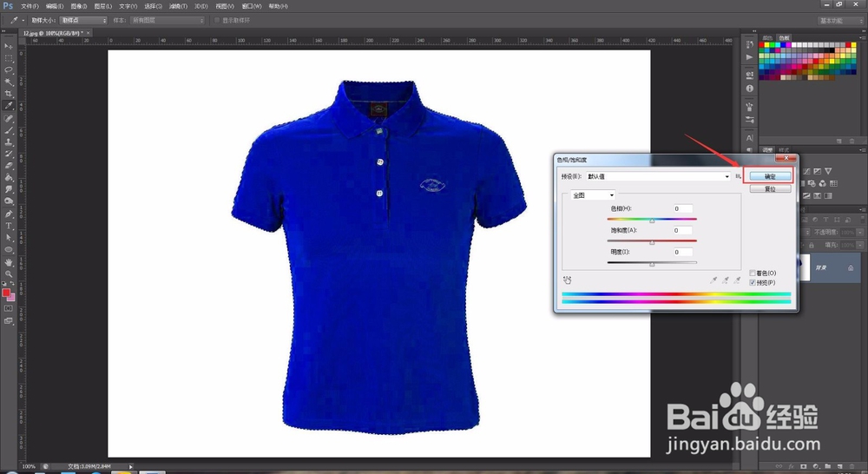
Task: Uncheck the Preview checkbox
Action: (x=753, y=282)
